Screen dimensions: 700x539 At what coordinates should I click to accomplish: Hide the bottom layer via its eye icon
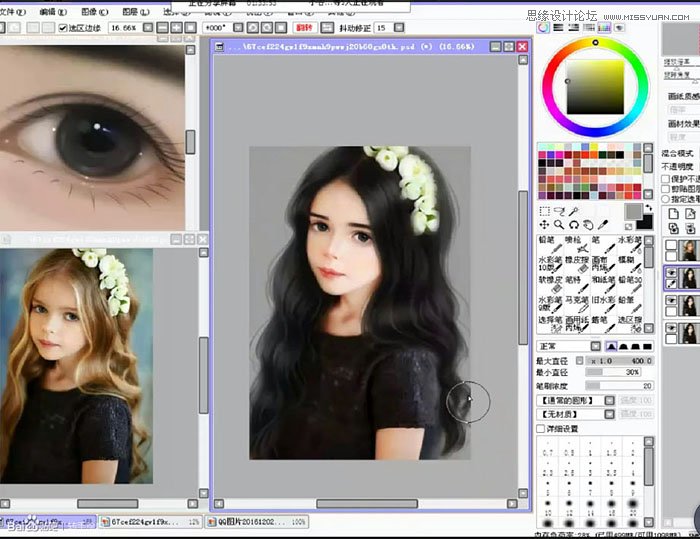coord(671,328)
